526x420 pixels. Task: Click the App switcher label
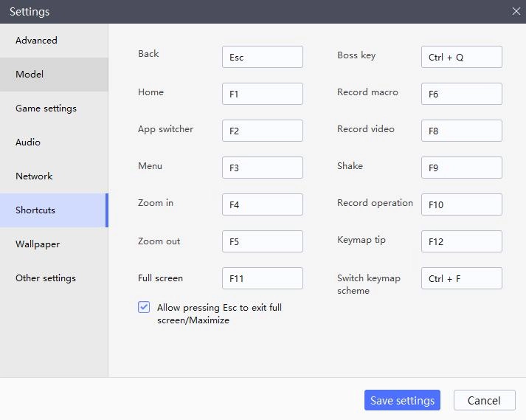pyautogui.click(x=165, y=129)
